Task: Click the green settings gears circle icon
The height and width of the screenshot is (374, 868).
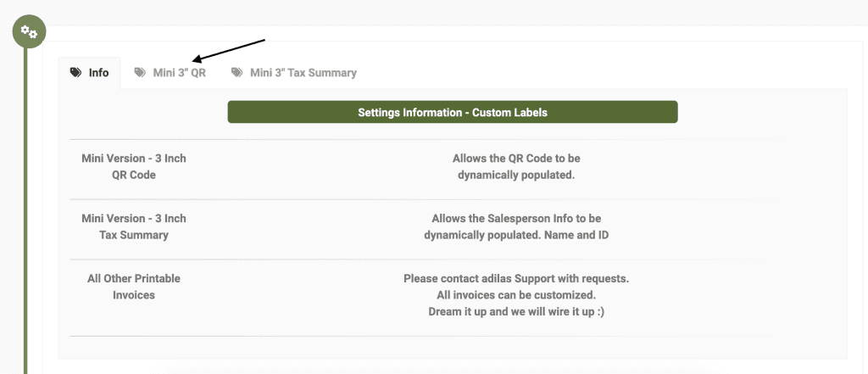Action: click(x=29, y=31)
